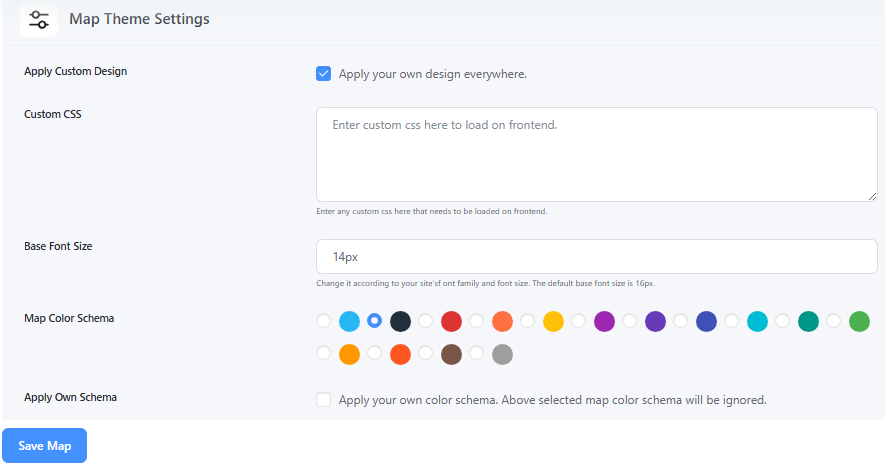Choose the cyan color swatch
Screen dimensions: 885x466
(757, 321)
